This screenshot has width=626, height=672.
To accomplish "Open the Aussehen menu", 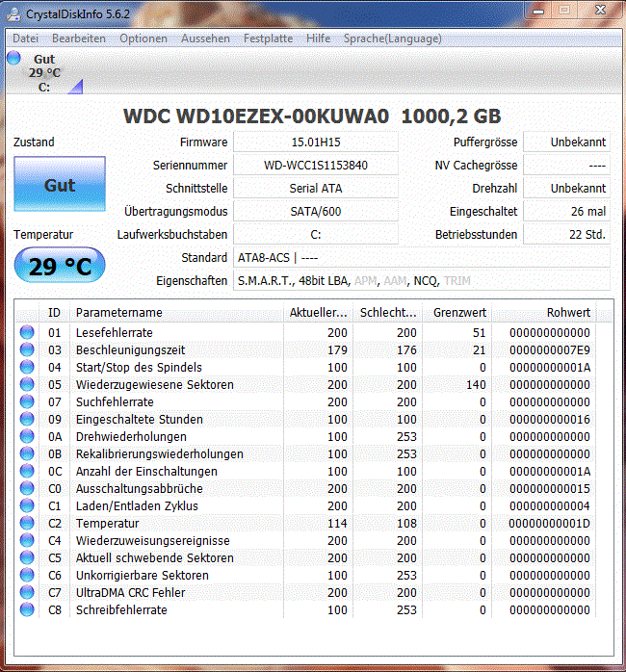I will 205,39.
